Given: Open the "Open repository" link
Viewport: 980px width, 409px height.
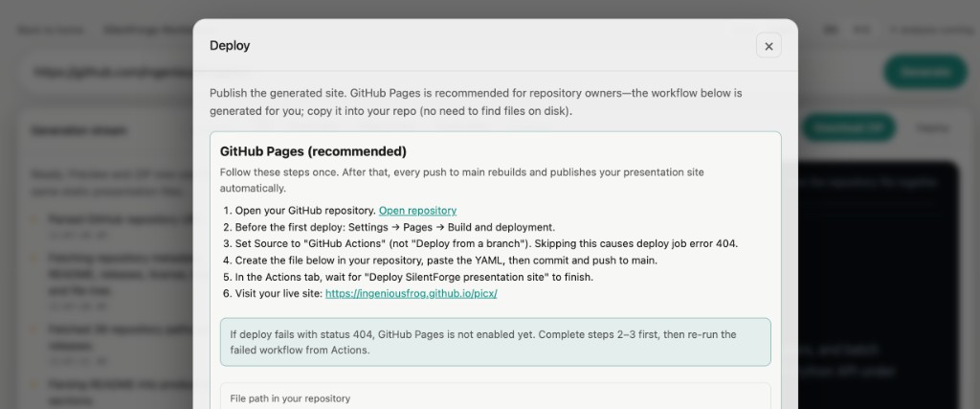Looking at the screenshot, I should coord(417,211).
